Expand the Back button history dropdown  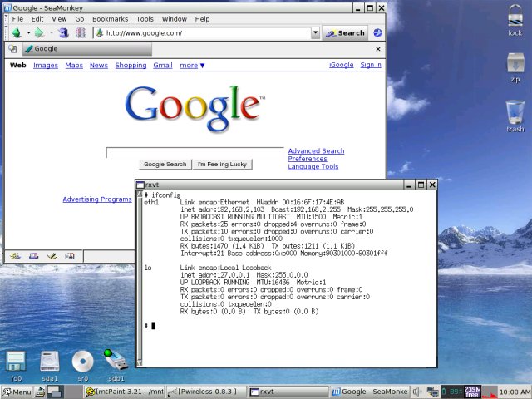[x=28, y=33]
